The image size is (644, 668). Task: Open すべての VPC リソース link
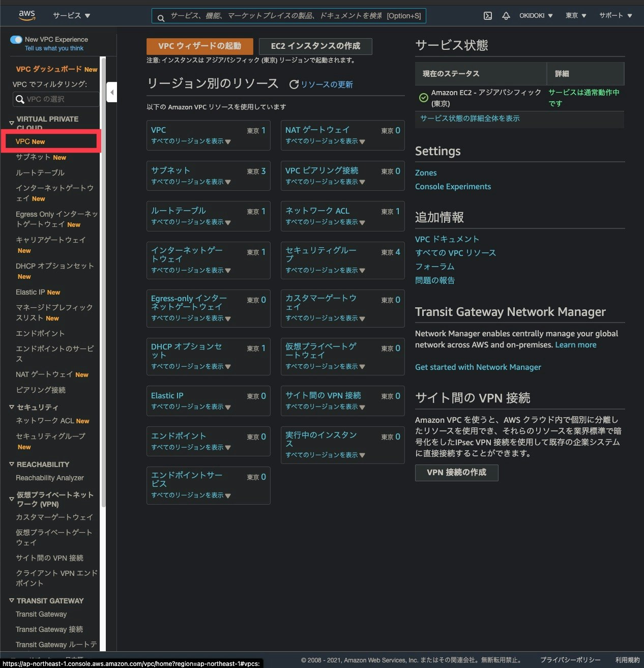point(455,252)
